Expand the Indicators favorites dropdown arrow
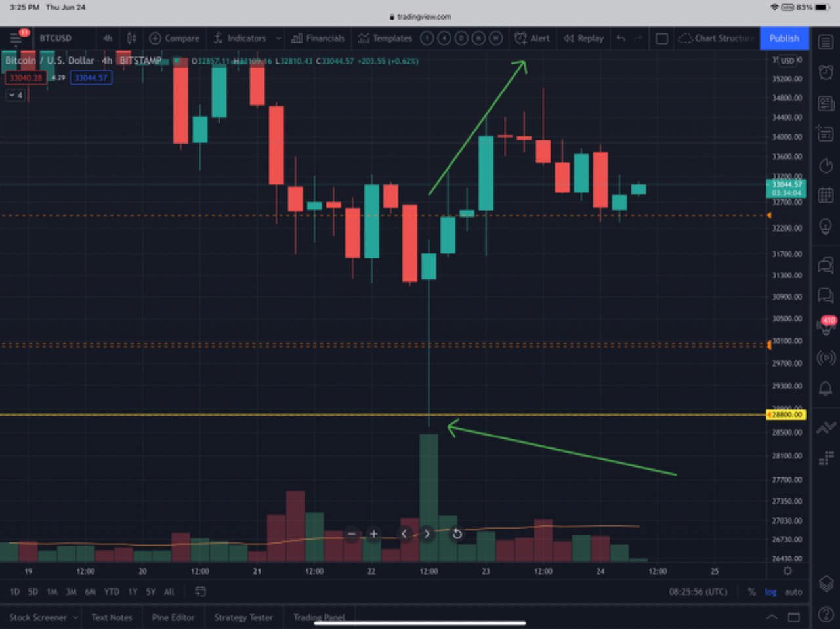Viewport: 840px width, 629px height. [278, 38]
